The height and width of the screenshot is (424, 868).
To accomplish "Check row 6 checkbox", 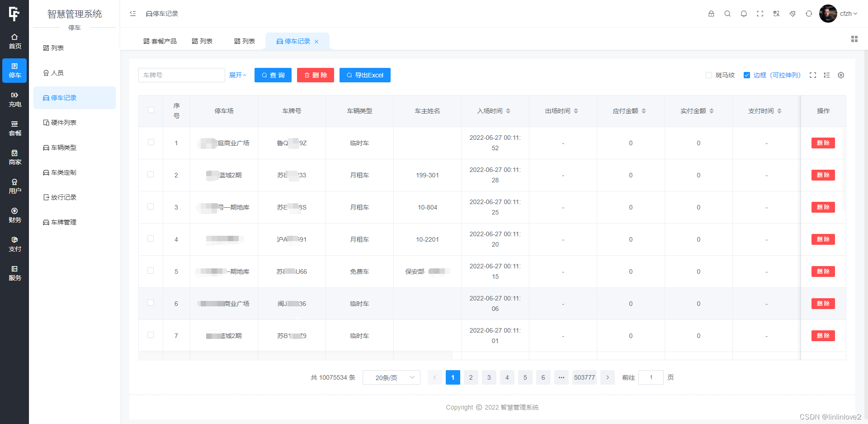I will (151, 303).
